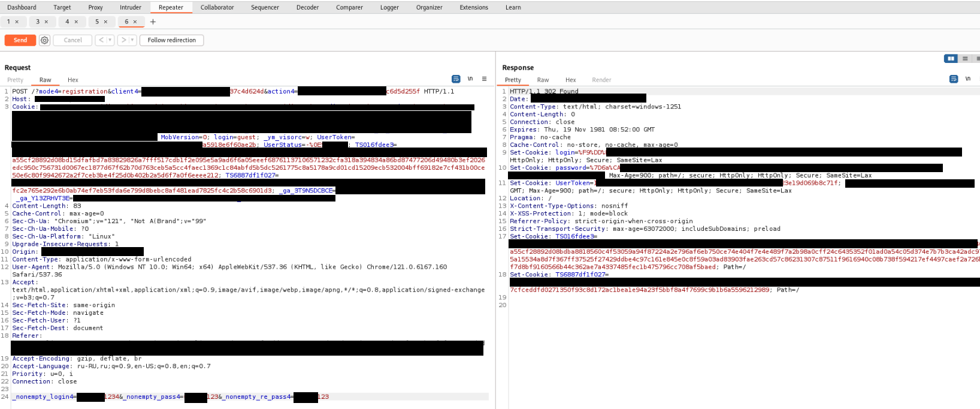Image resolution: width=980 pixels, height=409 pixels.
Task: Click 'Expires: Thu, 19 Nov 1981' header
Action: pos(582,130)
